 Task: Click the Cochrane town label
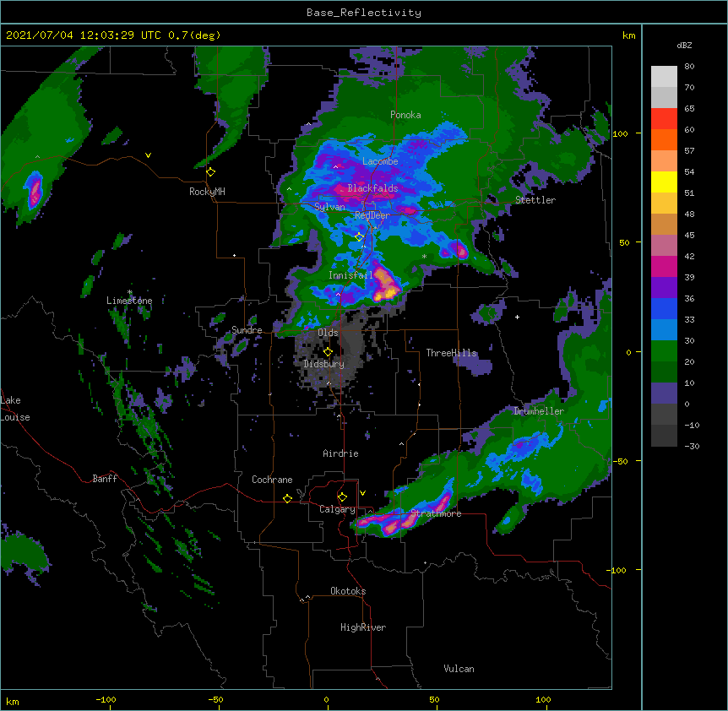point(272,480)
